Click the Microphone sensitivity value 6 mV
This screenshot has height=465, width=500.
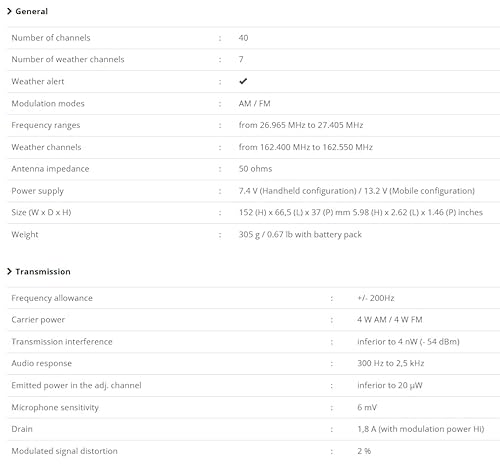(x=367, y=407)
